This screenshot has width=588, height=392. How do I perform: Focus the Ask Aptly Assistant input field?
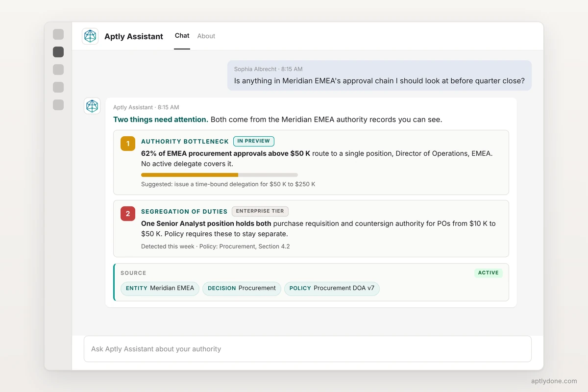pos(308,349)
